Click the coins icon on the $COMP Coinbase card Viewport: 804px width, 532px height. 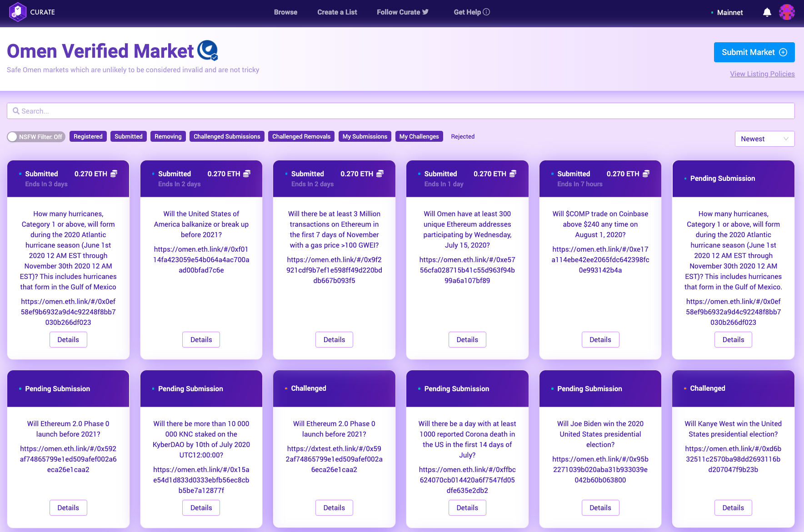click(x=646, y=174)
